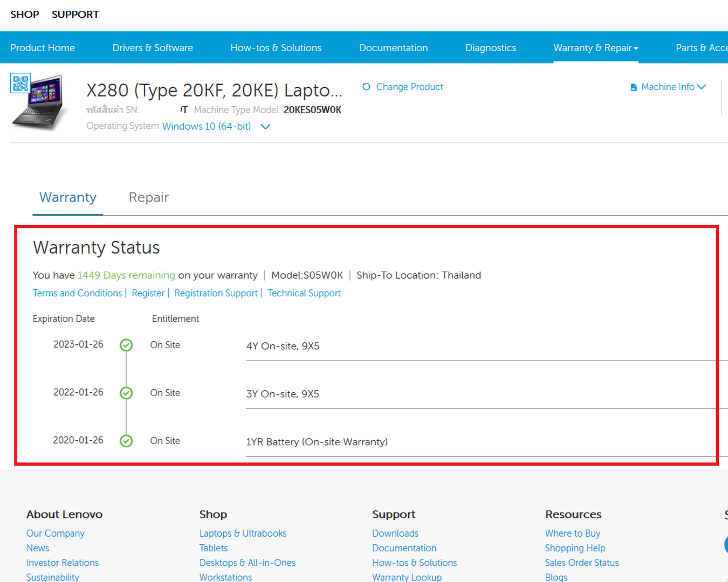Open the SUPPORT top menu

tap(75, 15)
